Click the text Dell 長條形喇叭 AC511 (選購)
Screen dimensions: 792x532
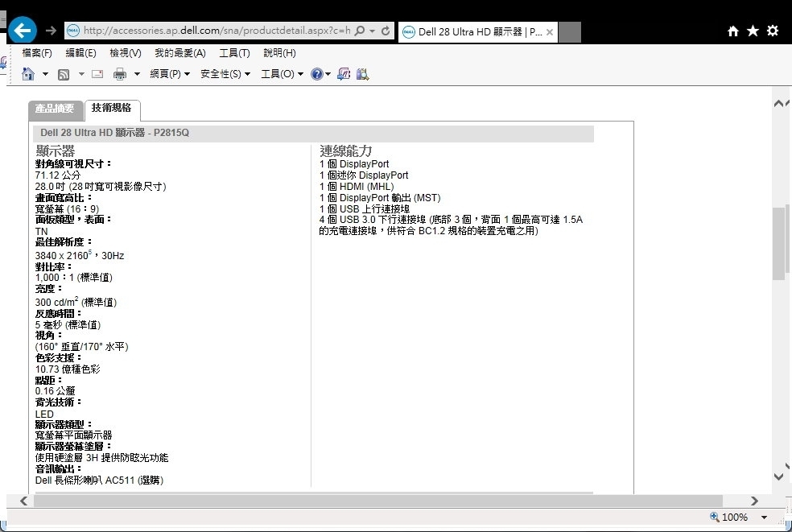point(99,480)
